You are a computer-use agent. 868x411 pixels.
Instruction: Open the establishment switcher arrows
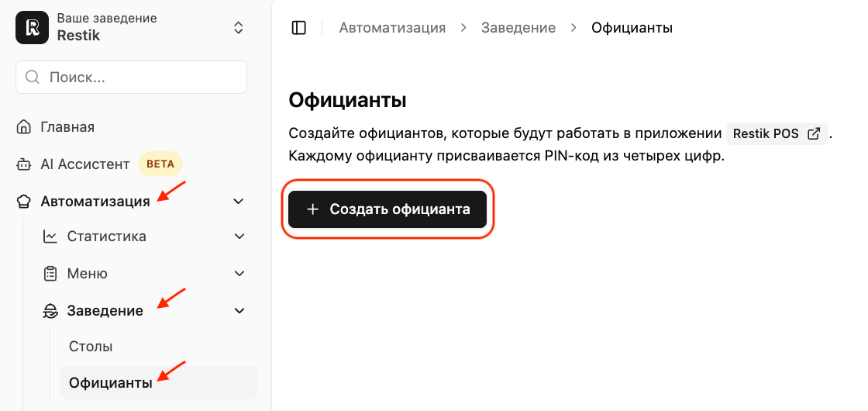[x=239, y=28]
